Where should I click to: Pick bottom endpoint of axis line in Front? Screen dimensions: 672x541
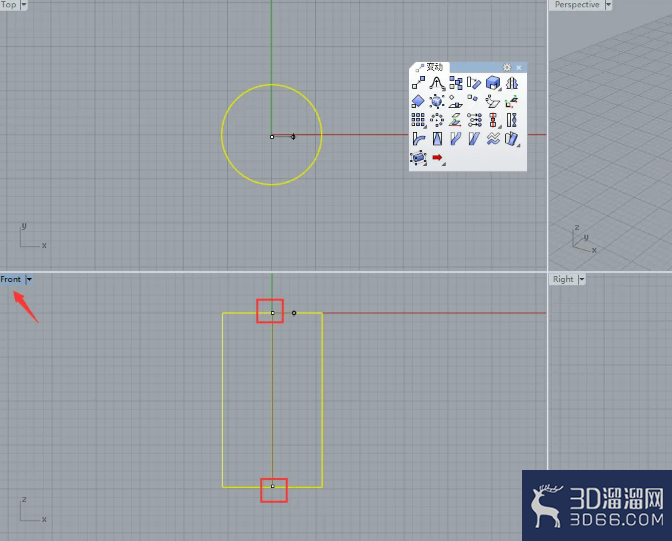coord(273,486)
